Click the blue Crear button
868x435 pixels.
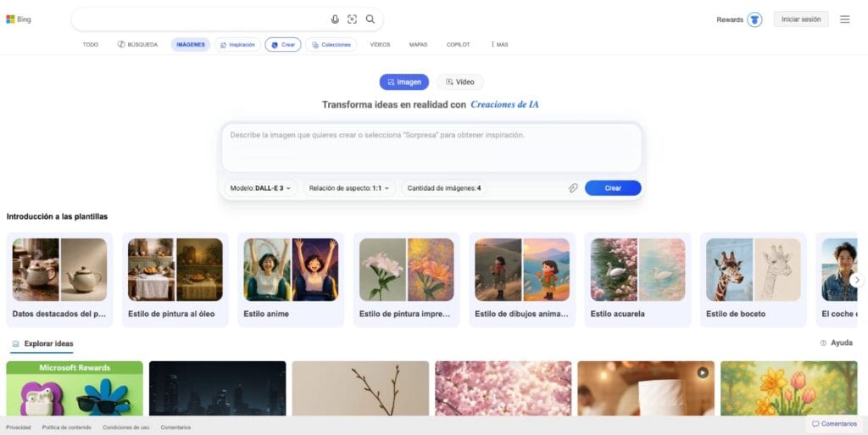tap(612, 188)
